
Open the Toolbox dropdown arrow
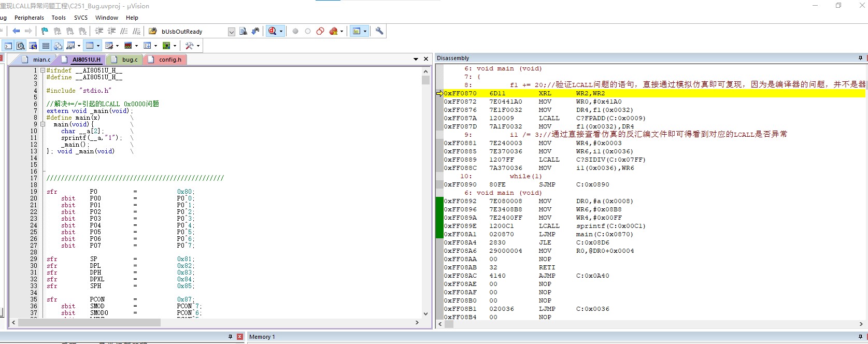(197, 46)
